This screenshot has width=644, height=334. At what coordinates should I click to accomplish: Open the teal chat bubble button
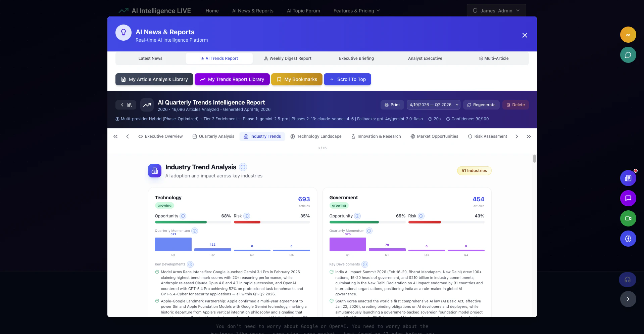click(628, 55)
